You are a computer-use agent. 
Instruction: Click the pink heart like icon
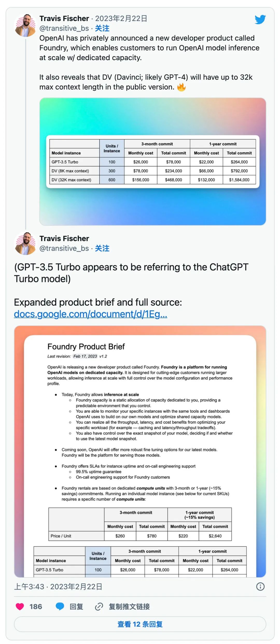point(20,607)
